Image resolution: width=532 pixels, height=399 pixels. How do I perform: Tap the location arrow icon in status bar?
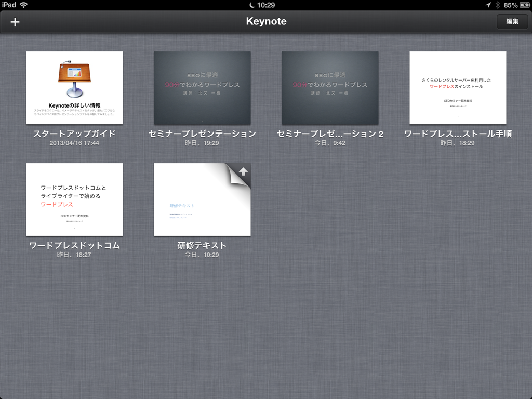coord(488,5)
